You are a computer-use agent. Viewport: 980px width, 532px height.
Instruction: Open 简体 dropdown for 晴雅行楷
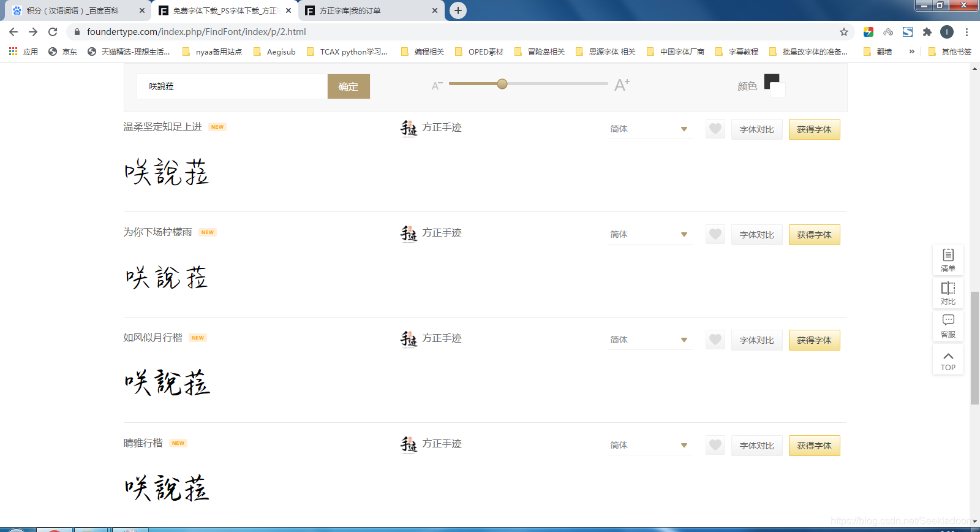click(x=650, y=446)
